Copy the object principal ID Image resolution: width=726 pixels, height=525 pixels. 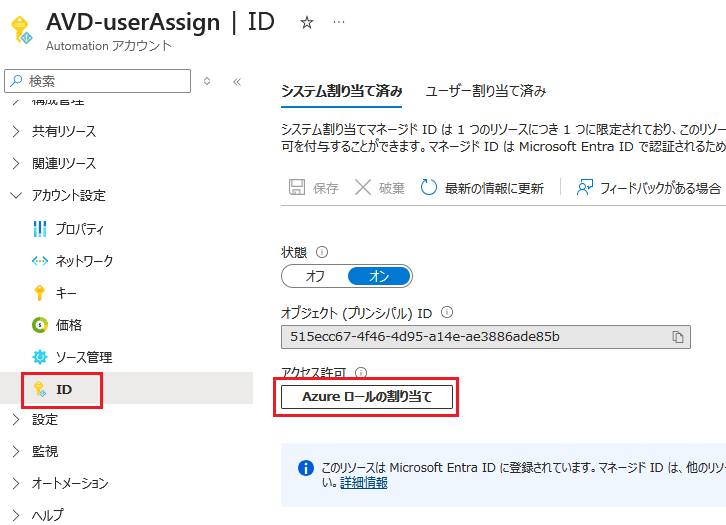[678, 336]
